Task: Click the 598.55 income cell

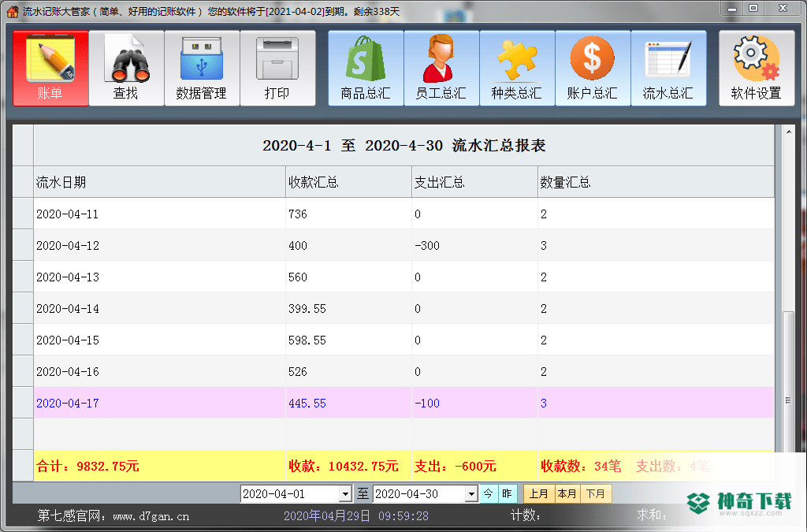Action: [349, 340]
